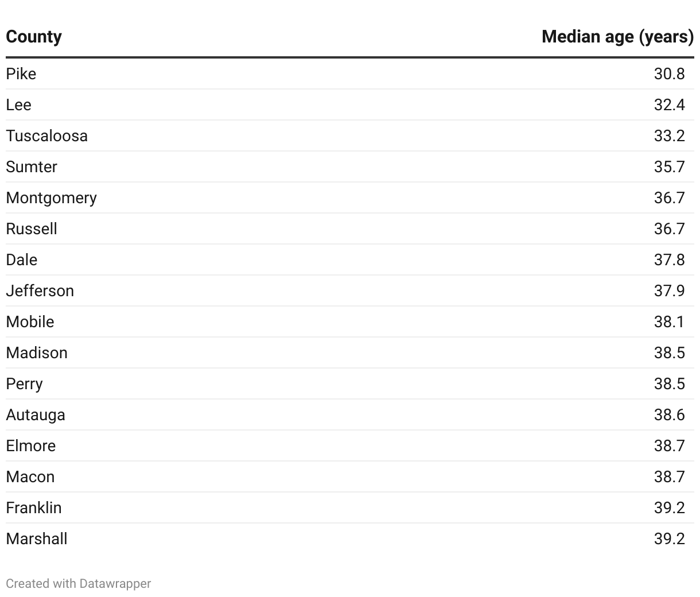Viewport: 700px width, 597px height.
Task: Click the Autauga county name
Action: pyautogui.click(x=36, y=415)
